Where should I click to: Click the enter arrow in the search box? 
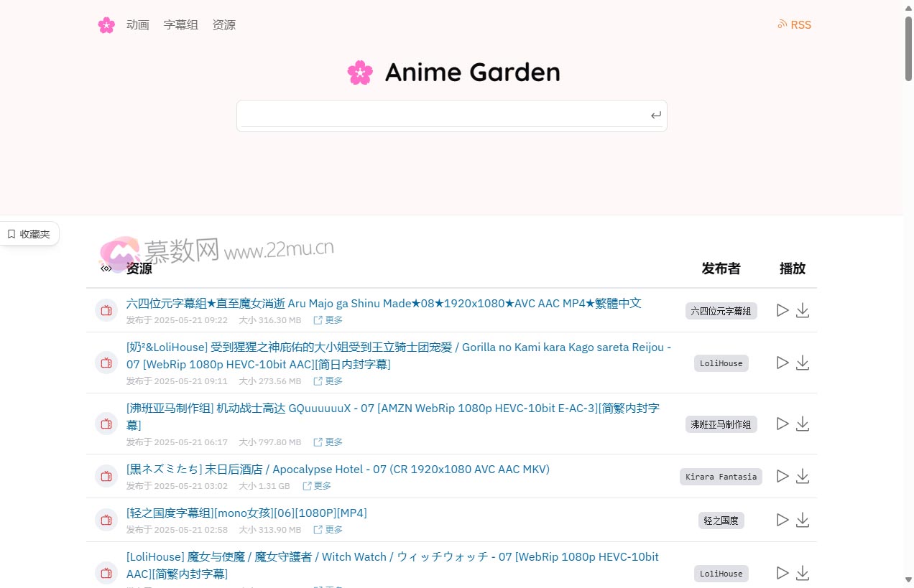tap(655, 115)
